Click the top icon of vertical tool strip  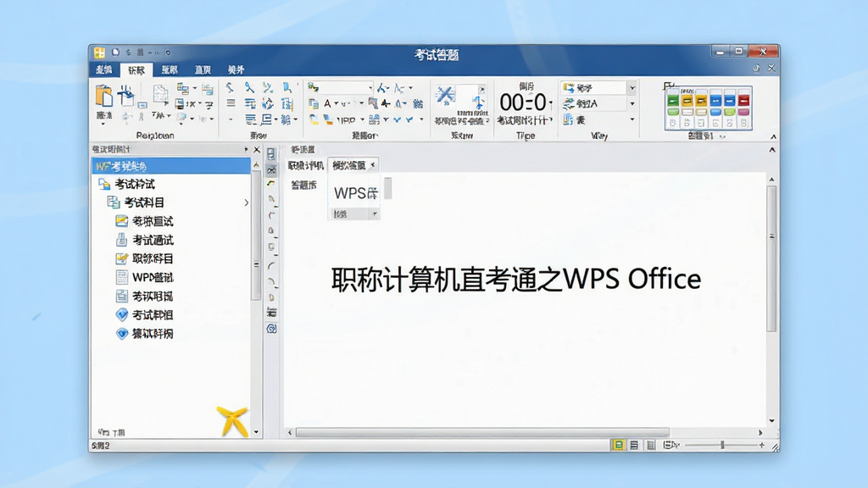[x=271, y=154]
